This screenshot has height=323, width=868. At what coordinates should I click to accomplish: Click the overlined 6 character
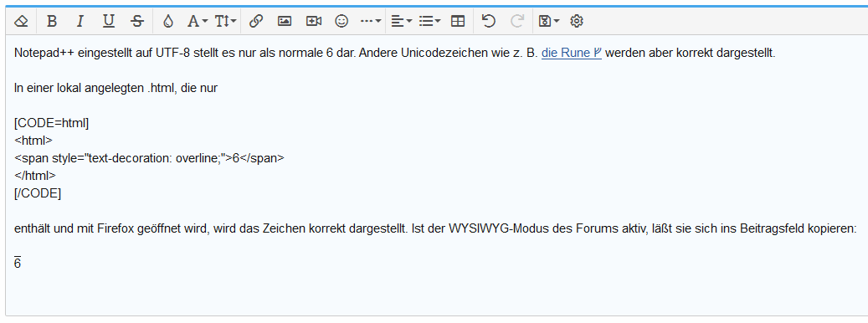pos(18,264)
